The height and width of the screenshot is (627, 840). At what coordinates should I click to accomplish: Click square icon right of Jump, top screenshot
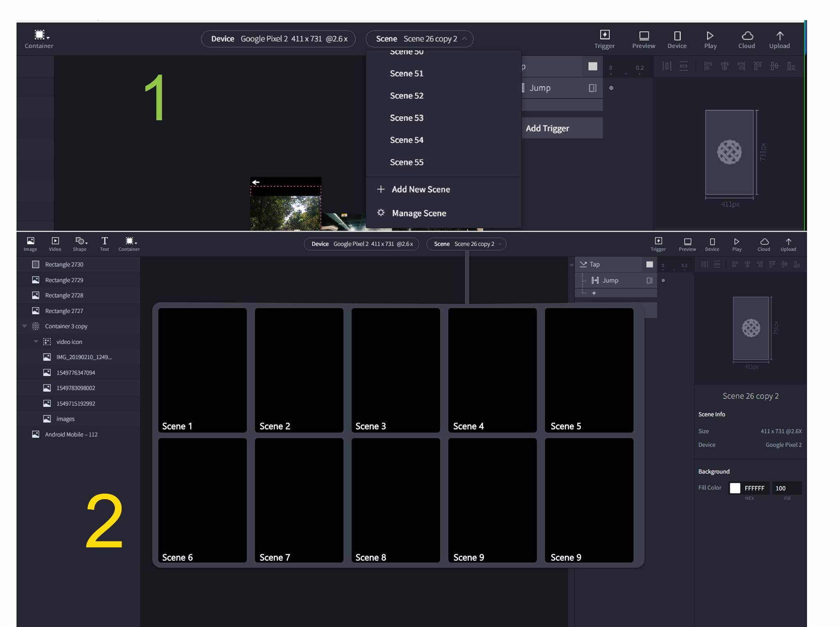point(593,88)
